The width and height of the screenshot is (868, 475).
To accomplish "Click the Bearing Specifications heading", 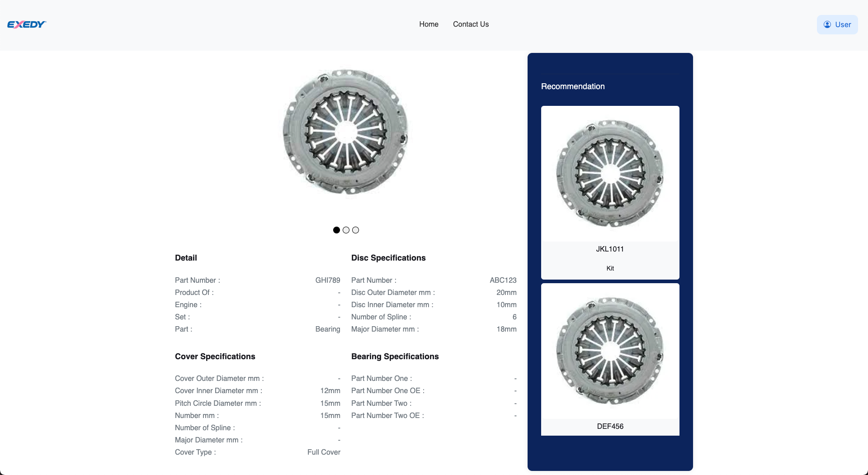I will (x=395, y=356).
